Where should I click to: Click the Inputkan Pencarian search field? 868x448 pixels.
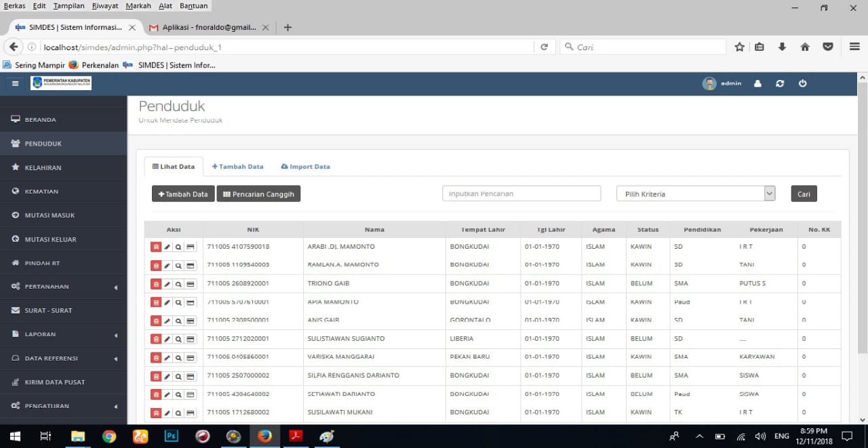(x=521, y=194)
